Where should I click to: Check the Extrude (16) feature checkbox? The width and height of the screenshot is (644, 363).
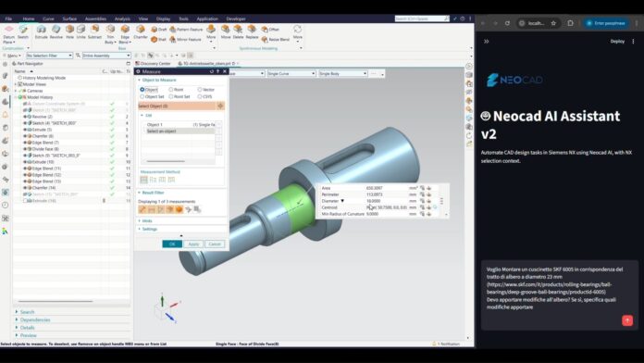tap(25, 201)
